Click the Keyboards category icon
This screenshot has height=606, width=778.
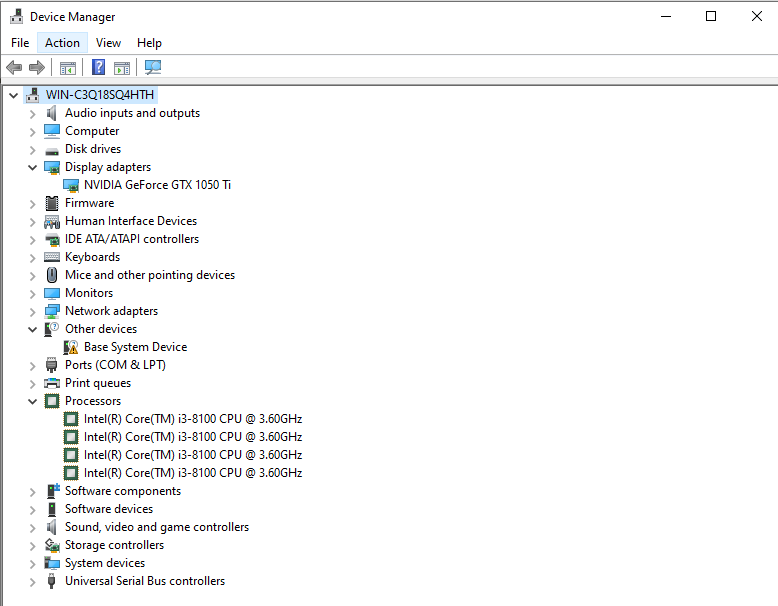tap(52, 257)
